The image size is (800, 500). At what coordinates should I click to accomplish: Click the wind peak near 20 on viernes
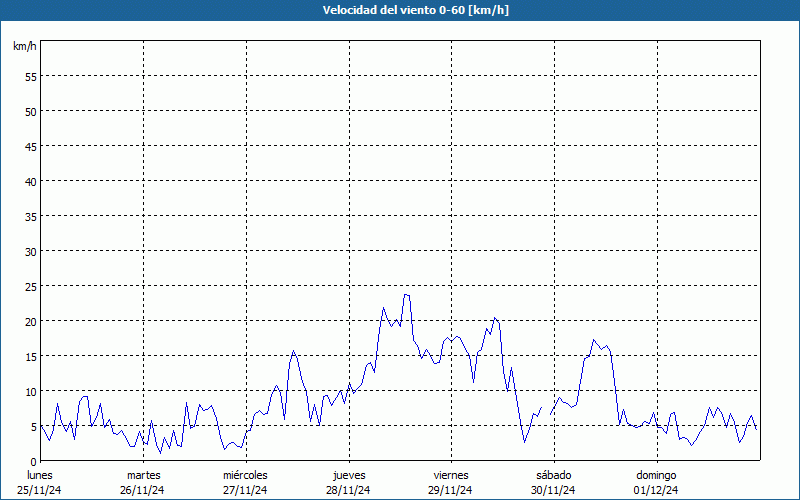[x=494, y=318]
